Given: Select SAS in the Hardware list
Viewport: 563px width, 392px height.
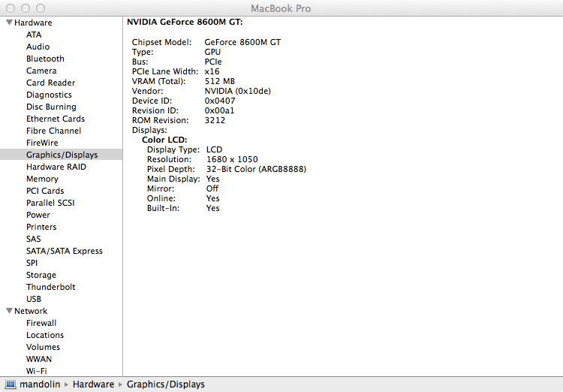Looking at the screenshot, I should tap(33, 239).
